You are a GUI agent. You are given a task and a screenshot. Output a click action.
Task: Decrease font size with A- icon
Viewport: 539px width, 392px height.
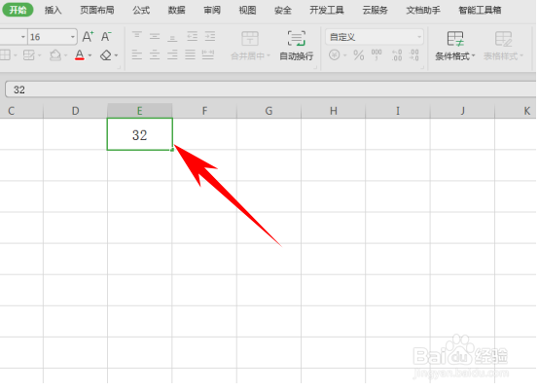coord(106,36)
